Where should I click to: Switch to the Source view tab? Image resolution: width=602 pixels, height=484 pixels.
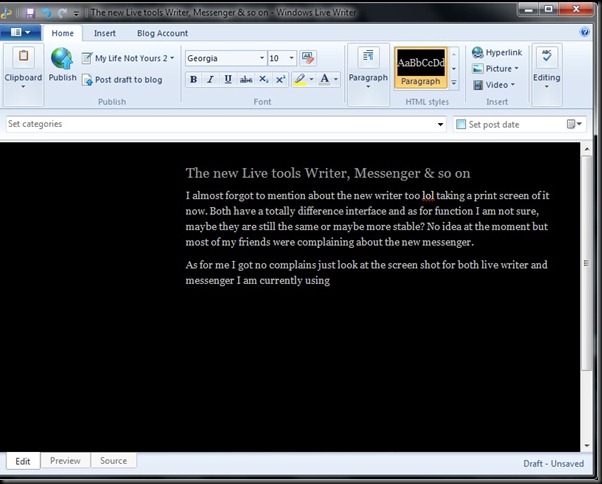point(114,461)
